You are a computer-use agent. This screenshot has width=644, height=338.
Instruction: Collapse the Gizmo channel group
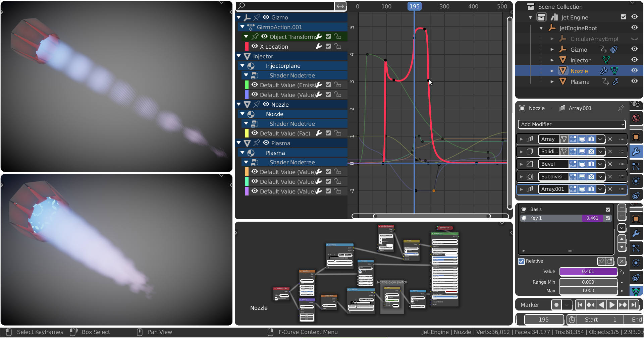coord(239,17)
